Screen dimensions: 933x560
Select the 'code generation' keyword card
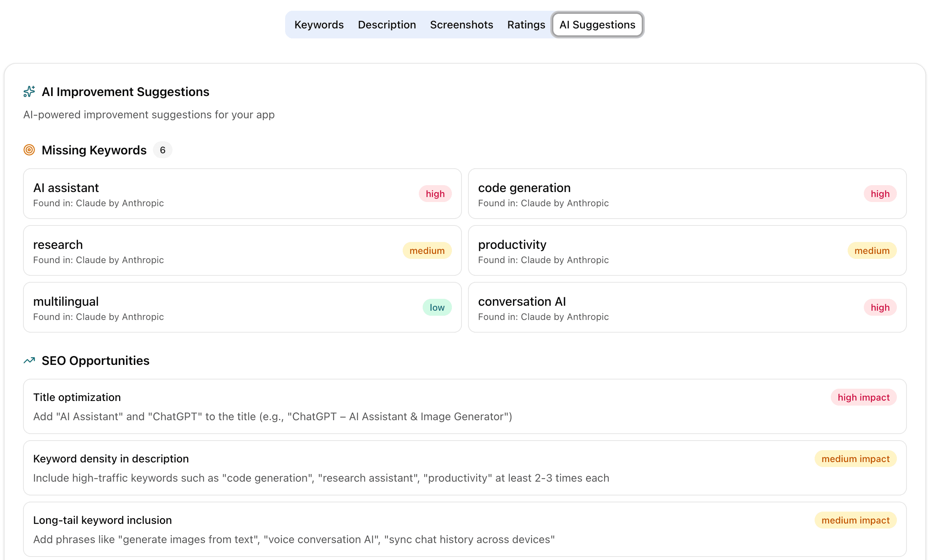[687, 194]
